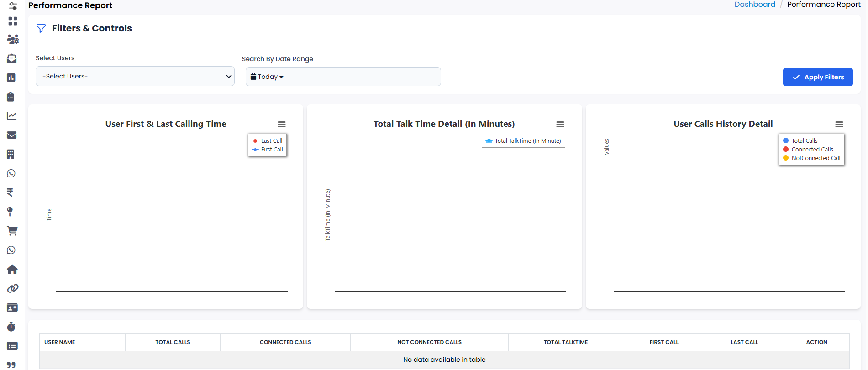
Task: Open the ID card icon in sidebar
Action: 12,307
